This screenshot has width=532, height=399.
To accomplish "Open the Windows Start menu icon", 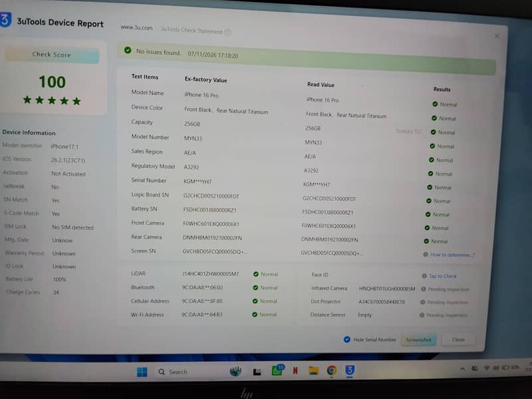I will click(x=142, y=372).
